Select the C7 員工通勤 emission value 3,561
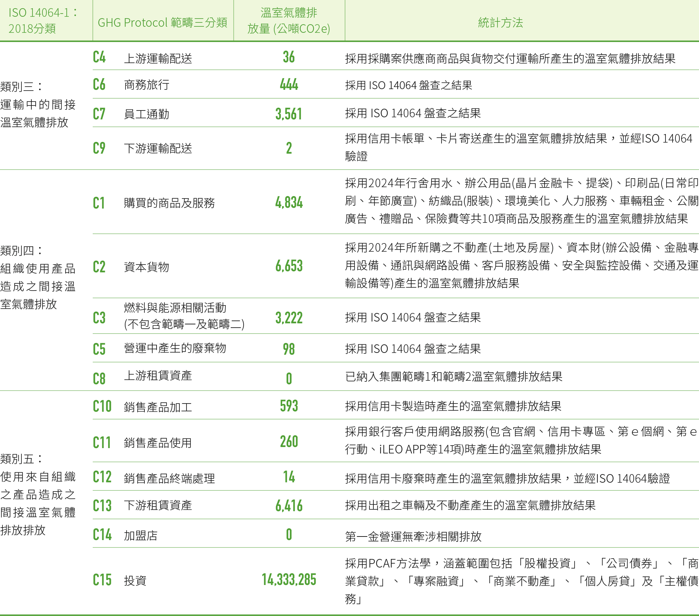 pyautogui.click(x=289, y=114)
